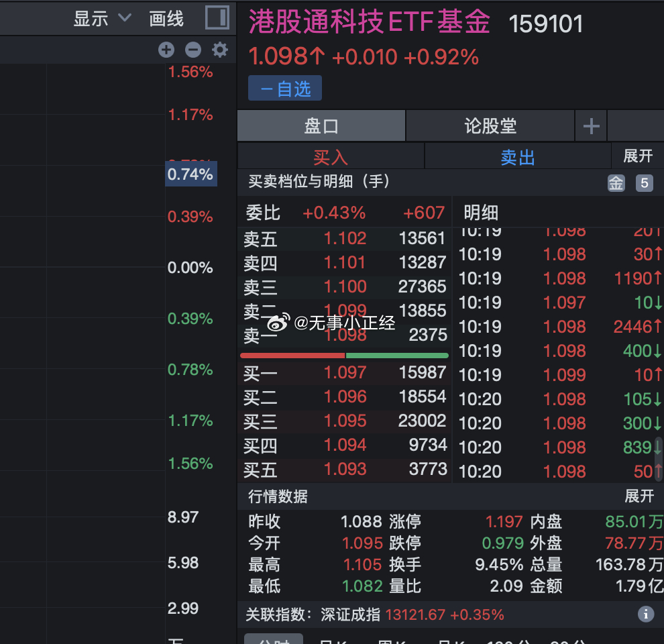Viewport: 664px width, 644px height.
Task: Select the 卖五 row at 1.102
Action: point(345,239)
